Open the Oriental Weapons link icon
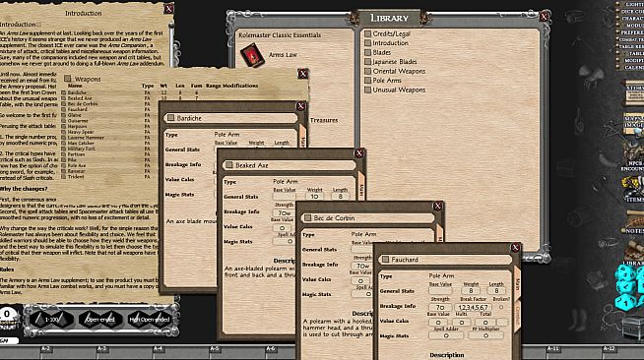The height and width of the screenshot is (360, 644). click(x=368, y=71)
